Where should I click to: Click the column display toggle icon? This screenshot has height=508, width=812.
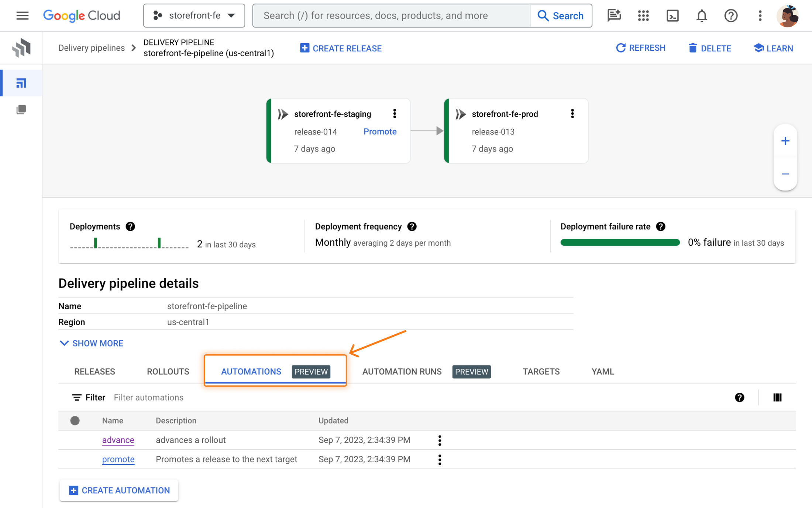[778, 398]
